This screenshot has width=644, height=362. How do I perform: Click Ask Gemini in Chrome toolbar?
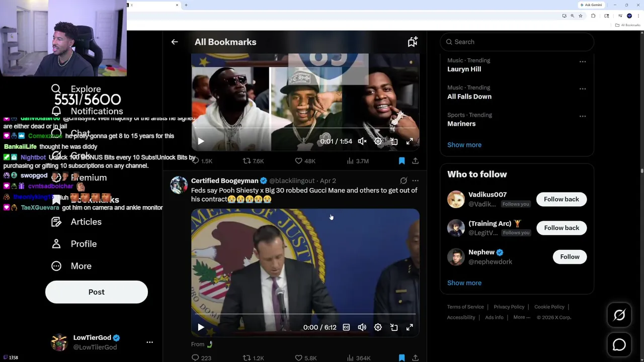tap(591, 5)
